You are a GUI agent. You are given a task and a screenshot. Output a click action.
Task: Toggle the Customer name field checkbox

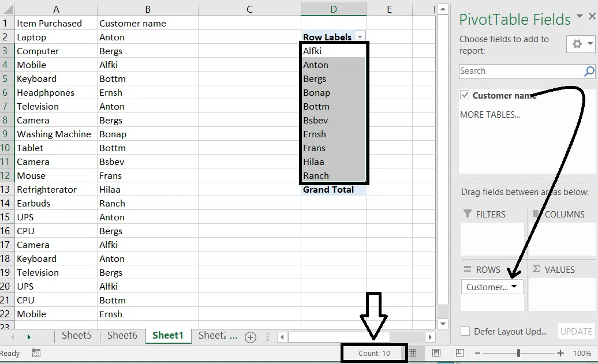click(465, 95)
